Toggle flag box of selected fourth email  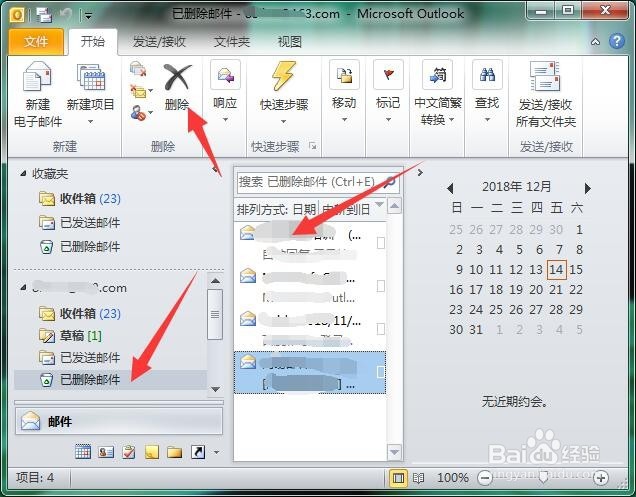point(381,372)
